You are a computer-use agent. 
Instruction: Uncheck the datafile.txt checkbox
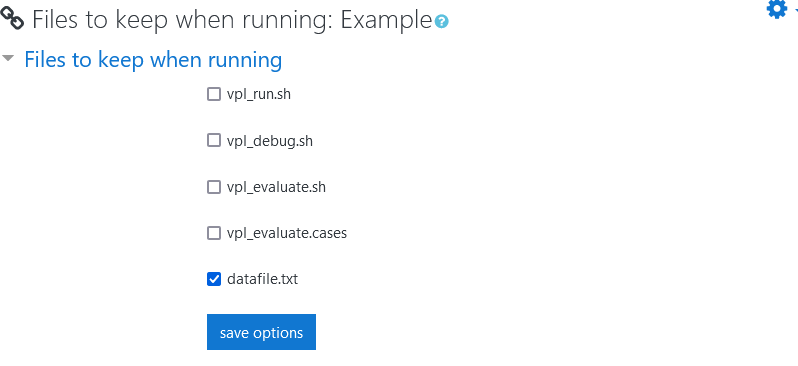[214, 279]
